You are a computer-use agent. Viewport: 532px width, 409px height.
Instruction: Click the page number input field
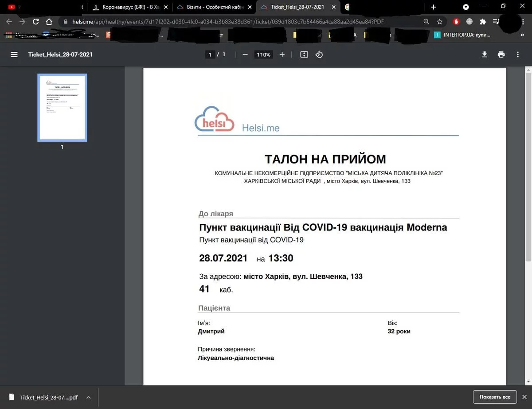click(210, 55)
